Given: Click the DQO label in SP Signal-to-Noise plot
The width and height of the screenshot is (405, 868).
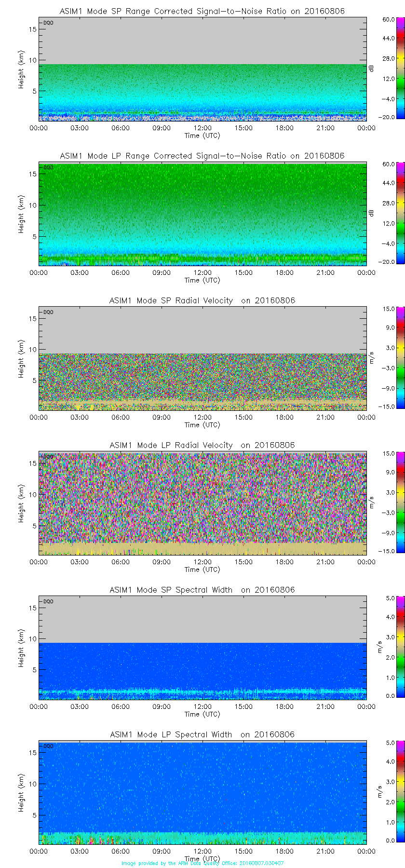Looking at the screenshot, I should tap(48, 23).
